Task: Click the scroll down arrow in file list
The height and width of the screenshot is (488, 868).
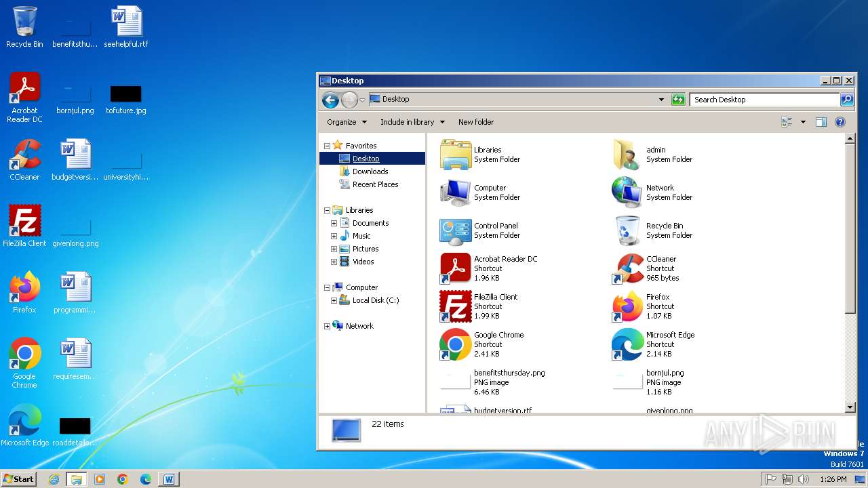Action: click(x=850, y=407)
